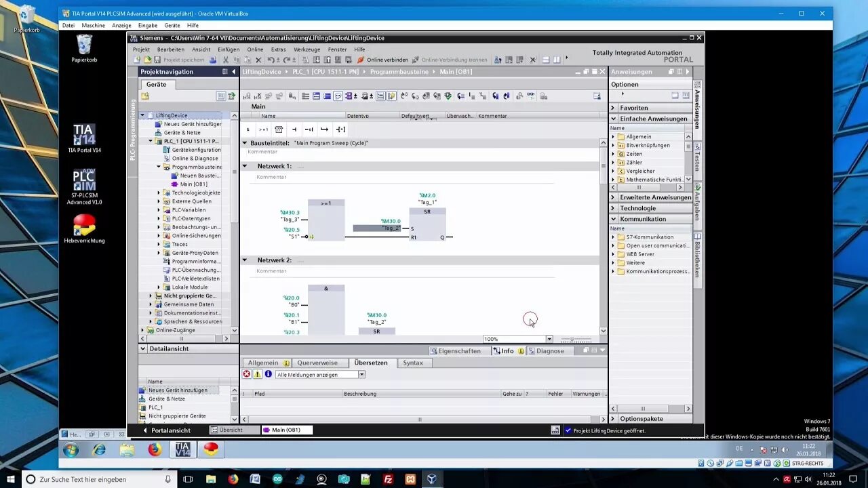Click Main (OB1) in bottom bar
This screenshot has width=868, height=488.
pos(285,430)
